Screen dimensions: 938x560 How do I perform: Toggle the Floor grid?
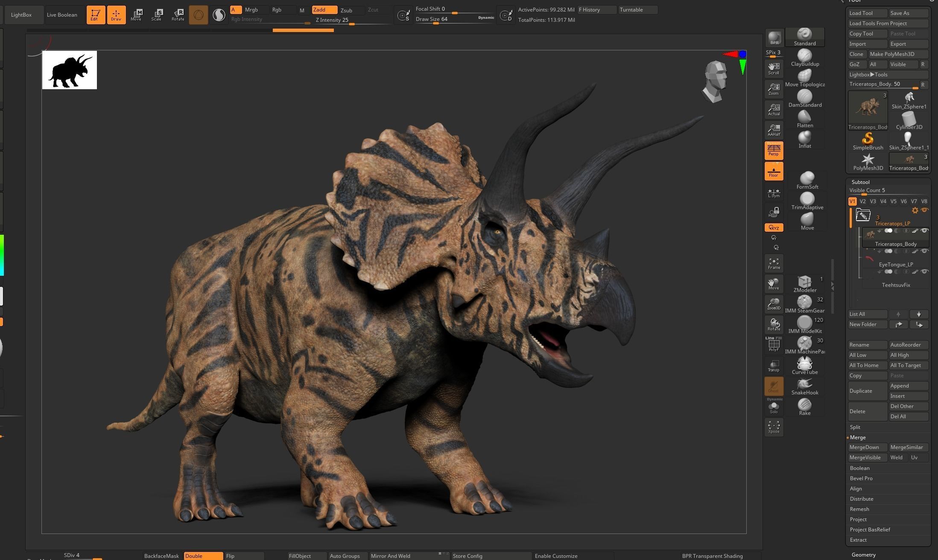coord(774,171)
